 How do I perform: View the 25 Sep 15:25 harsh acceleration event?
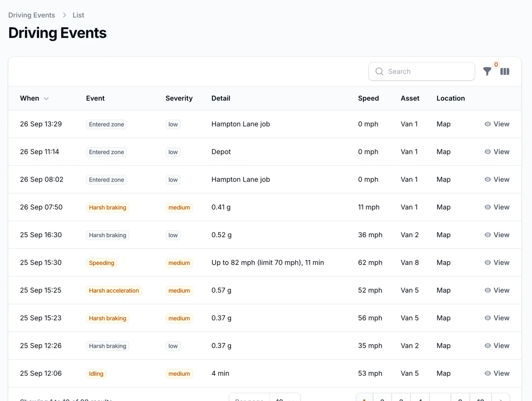tap(497, 290)
